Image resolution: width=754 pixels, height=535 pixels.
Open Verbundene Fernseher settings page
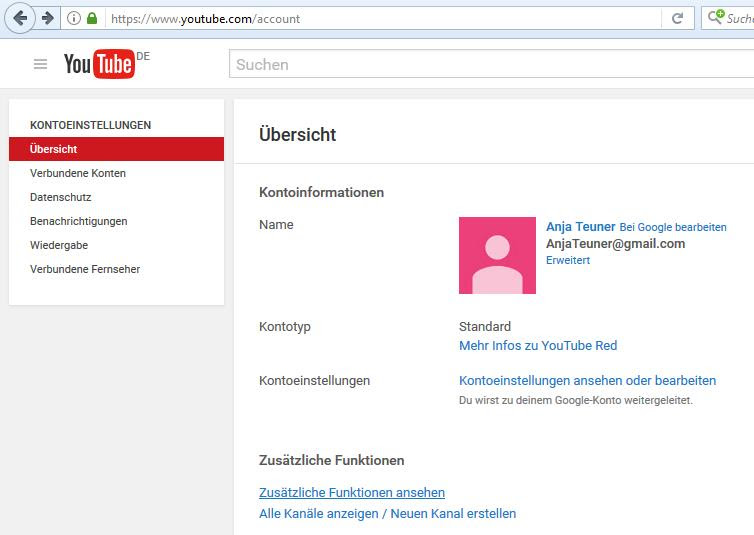tap(85, 269)
